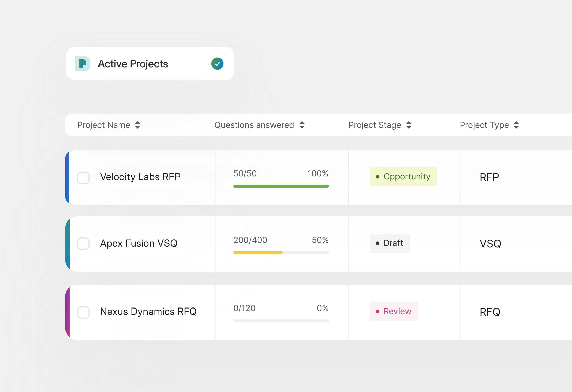This screenshot has width=572, height=392.
Task: Sort by Project Type arrows
Action: pyautogui.click(x=516, y=125)
